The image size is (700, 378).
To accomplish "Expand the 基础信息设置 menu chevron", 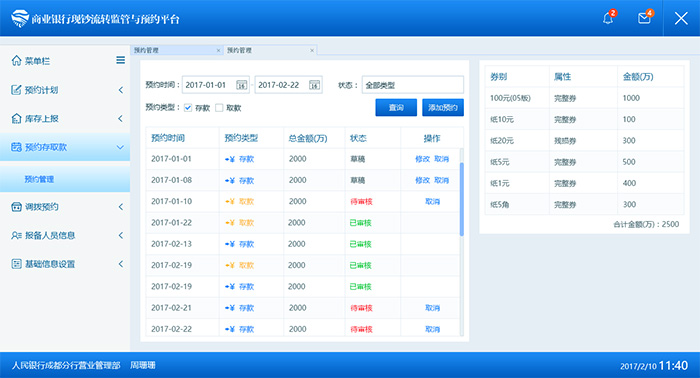I will (121, 264).
